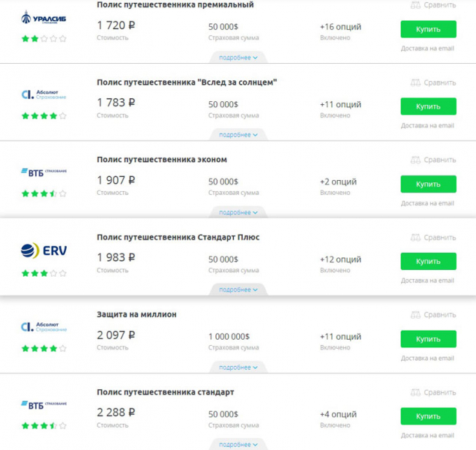Click the Absolut logo on 'Защита на миллион'

click(x=43, y=327)
